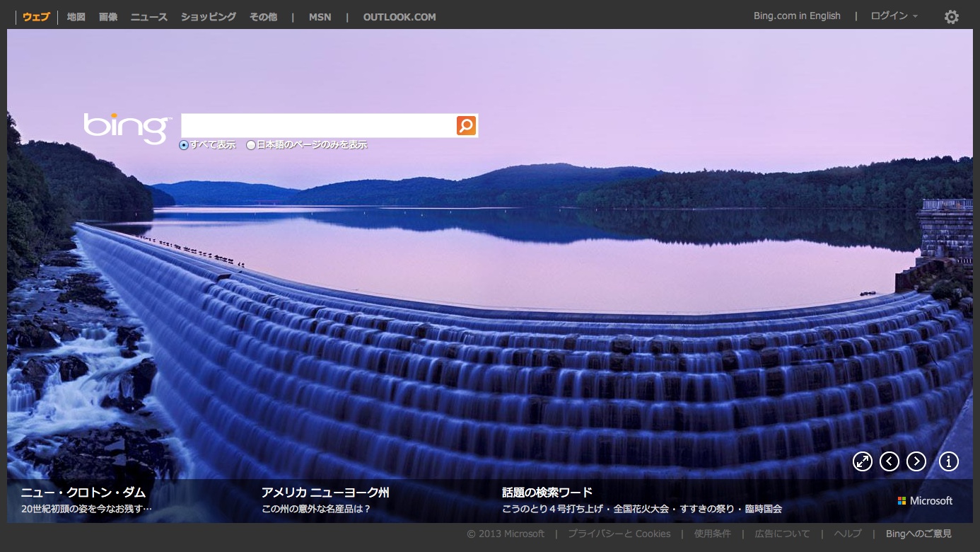Show the previous background image

[889, 461]
